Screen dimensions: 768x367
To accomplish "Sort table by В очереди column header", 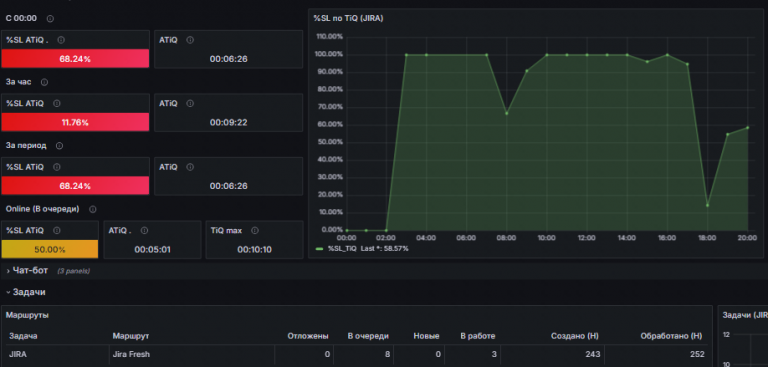I will (368, 336).
